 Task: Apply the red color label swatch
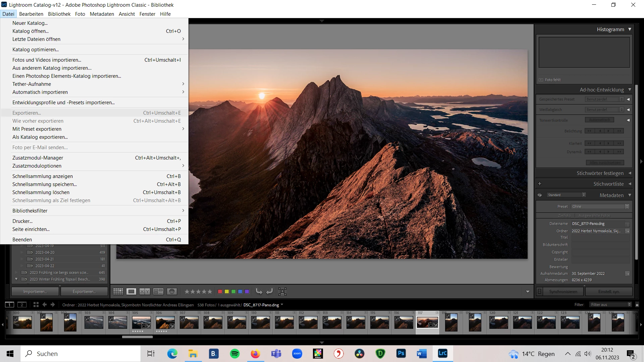click(x=220, y=292)
